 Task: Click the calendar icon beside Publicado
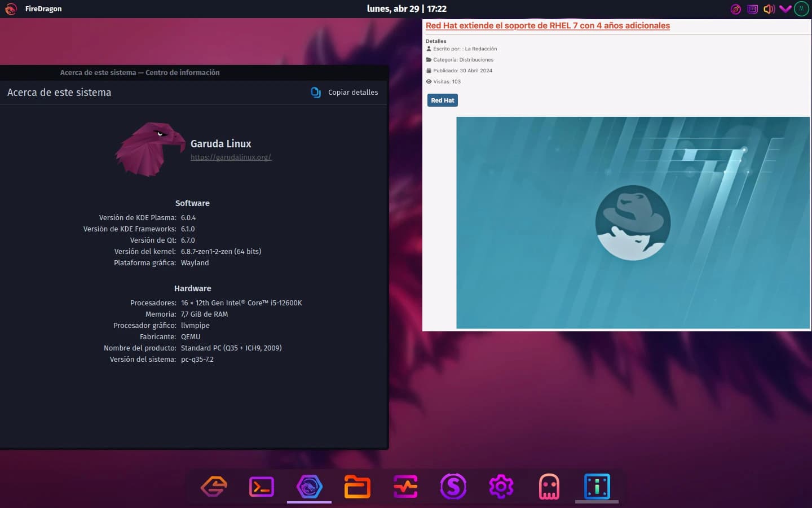click(429, 71)
